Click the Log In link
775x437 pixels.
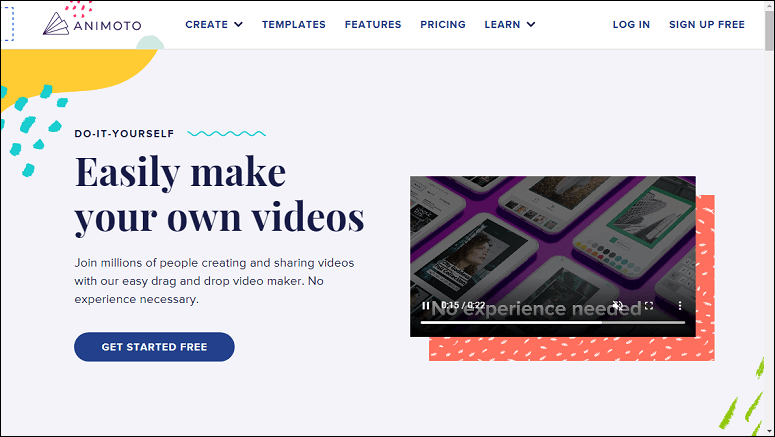coord(631,24)
